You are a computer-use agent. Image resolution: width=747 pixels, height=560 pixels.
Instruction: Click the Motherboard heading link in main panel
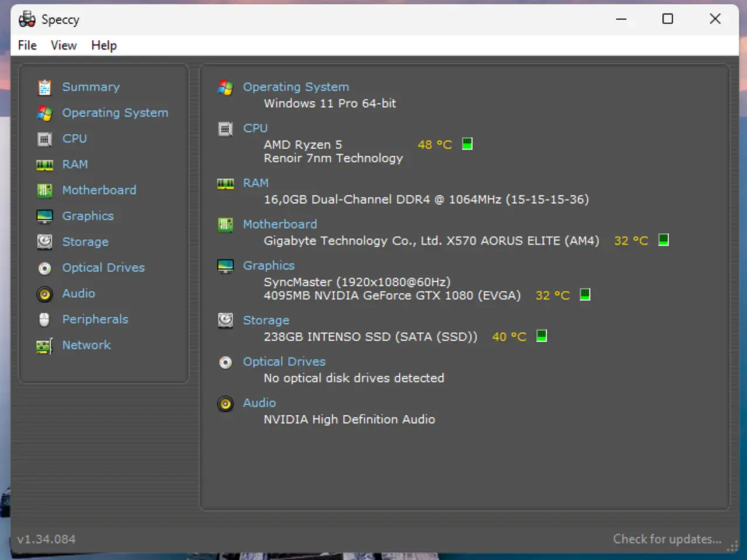tap(280, 225)
